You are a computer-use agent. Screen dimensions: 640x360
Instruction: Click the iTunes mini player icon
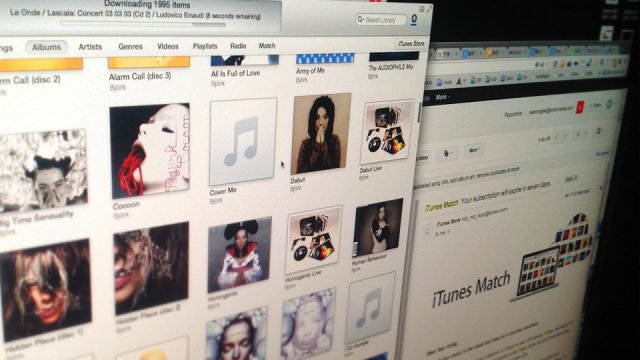tap(422, 9)
